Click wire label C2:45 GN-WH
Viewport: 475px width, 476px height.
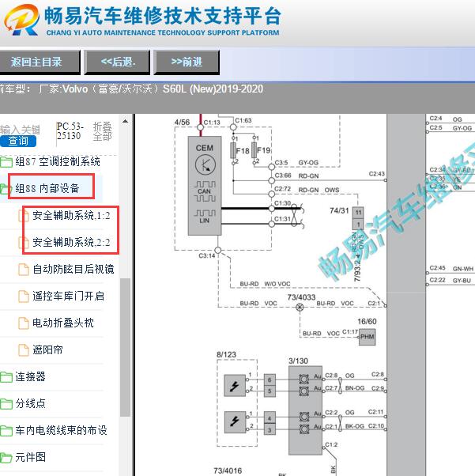(x=451, y=268)
